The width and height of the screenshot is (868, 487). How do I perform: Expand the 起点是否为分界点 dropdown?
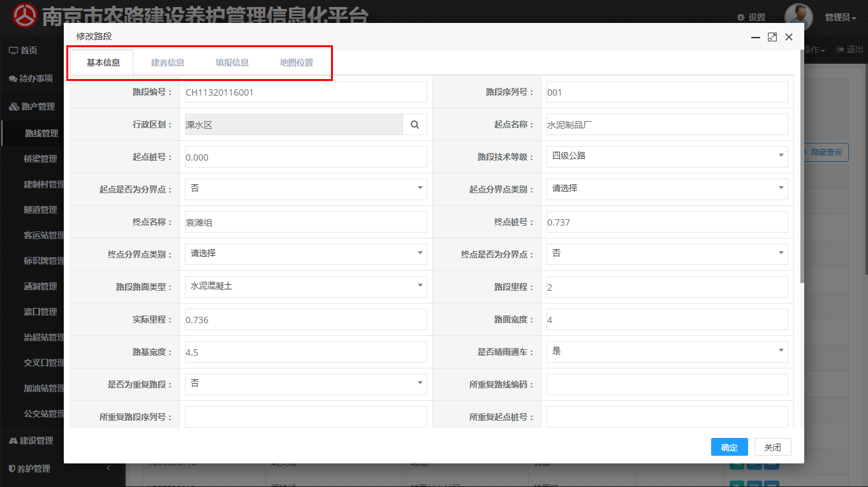coord(305,189)
